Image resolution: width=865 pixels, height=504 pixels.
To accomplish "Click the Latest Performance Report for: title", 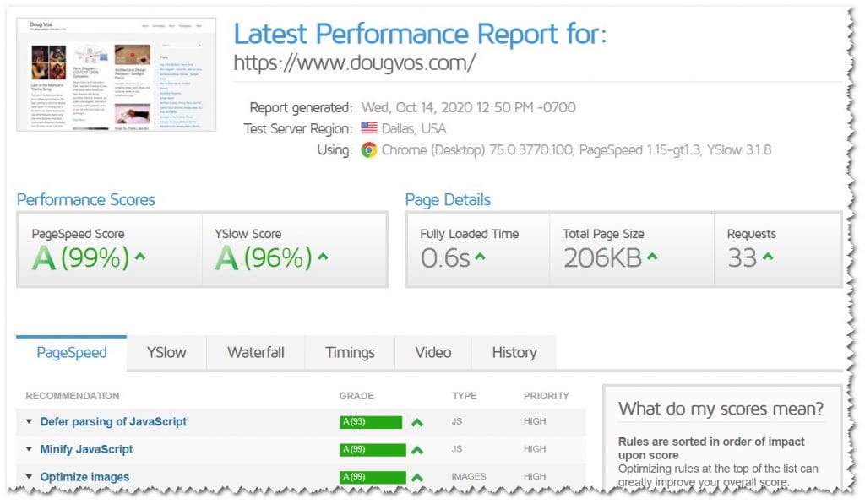I will click(420, 34).
